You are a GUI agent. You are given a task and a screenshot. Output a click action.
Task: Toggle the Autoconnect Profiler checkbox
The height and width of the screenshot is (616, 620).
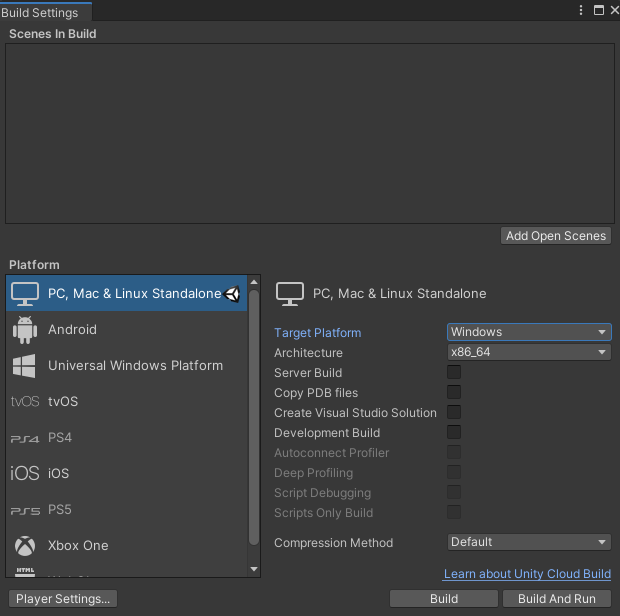pyautogui.click(x=454, y=452)
